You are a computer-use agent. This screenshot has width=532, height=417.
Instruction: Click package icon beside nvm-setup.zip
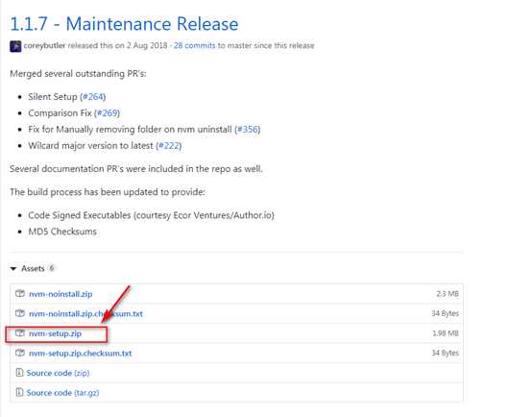pyautogui.click(x=20, y=333)
